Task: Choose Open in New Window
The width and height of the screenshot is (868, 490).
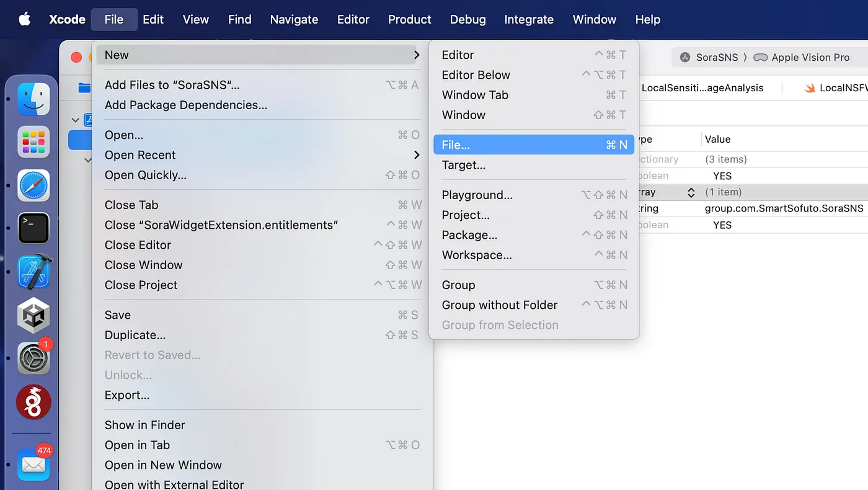Action: point(262,465)
